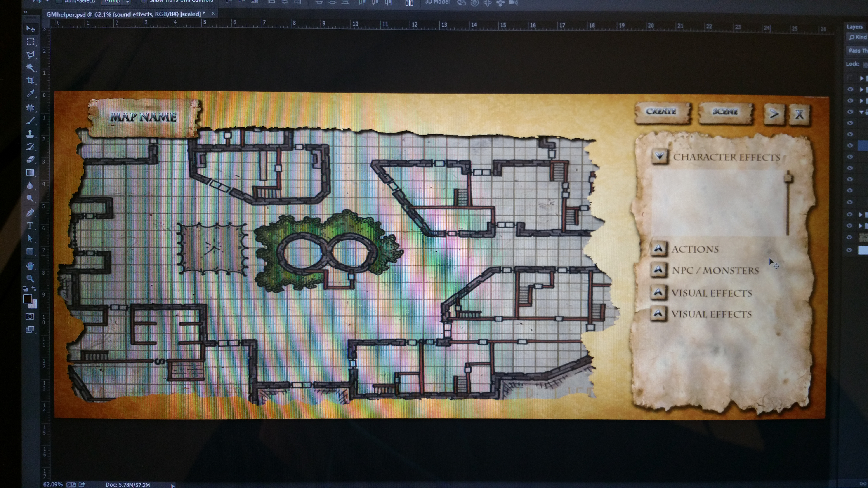Select the Brush tool
The height and width of the screenshot is (488, 868).
[x=30, y=121]
